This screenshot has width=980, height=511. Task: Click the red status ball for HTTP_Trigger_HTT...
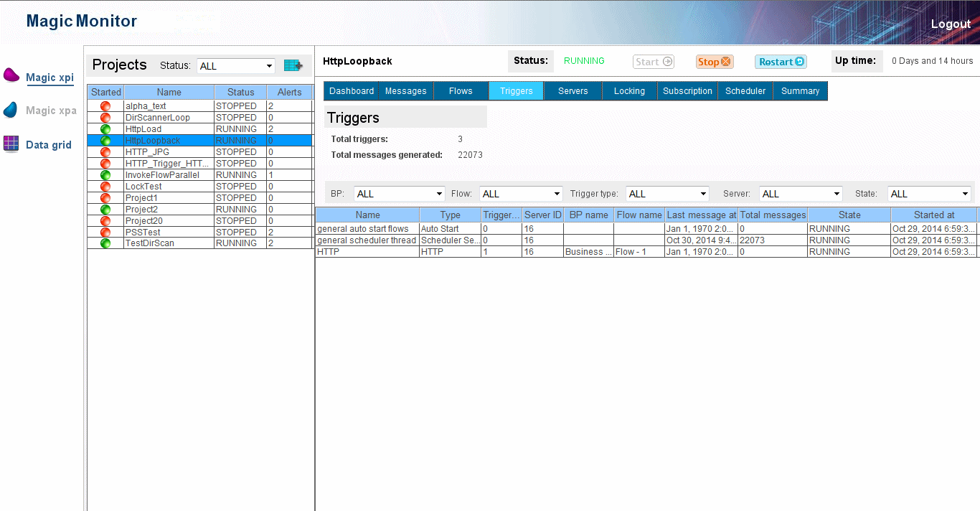(x=105, y=164)
